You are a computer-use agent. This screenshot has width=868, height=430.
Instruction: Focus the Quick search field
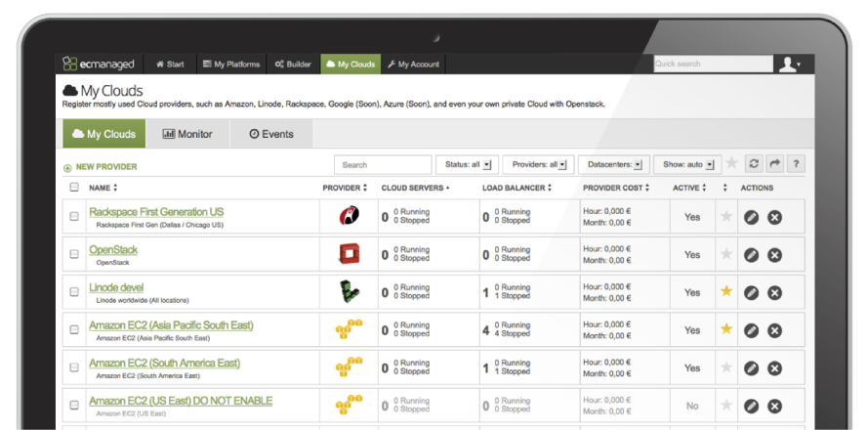click(714, 64)
